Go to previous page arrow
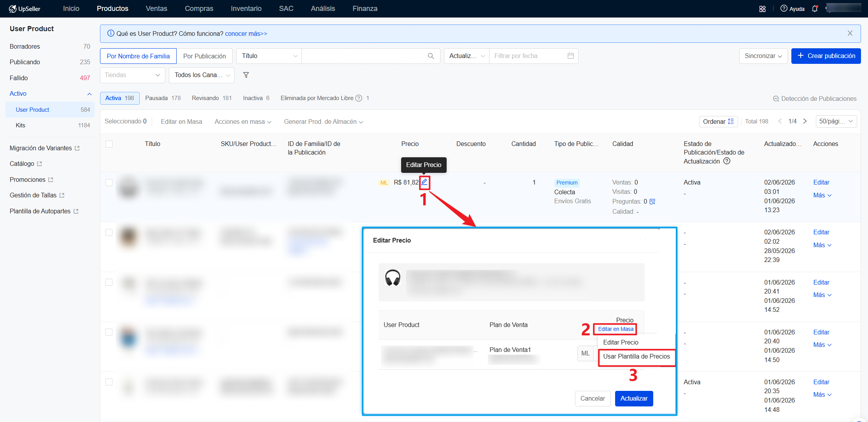The height and width of the screenshot is (422, 868). pos(780,121)
